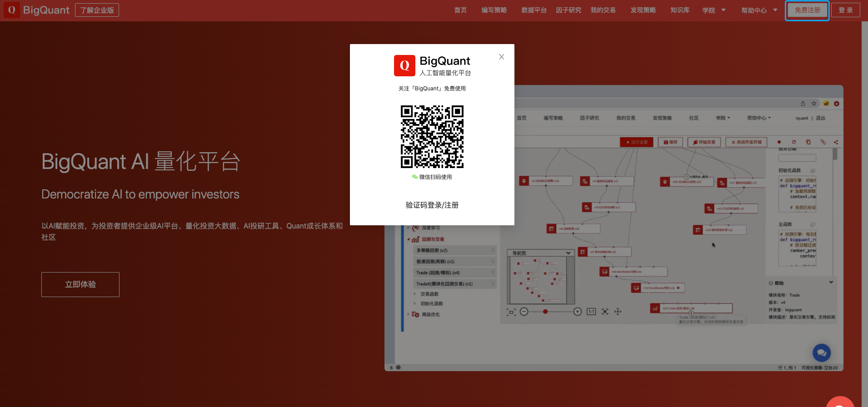Click the auto-layout icon after 1:1
Viewport: 868px width, 407px height.
pos(605,312)
